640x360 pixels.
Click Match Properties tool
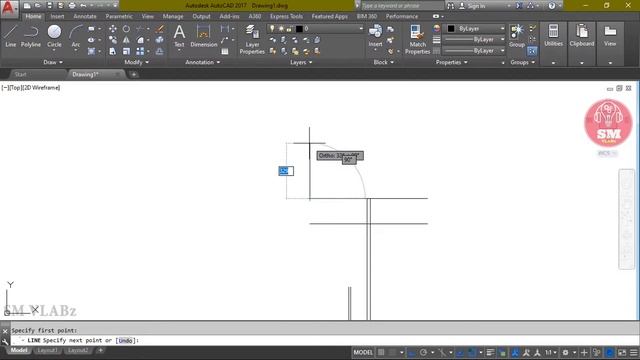click(x=417, y=39)
